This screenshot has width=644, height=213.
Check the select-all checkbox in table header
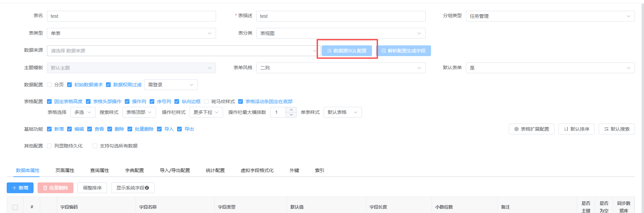pyautogui.click(x=15, y=207)
